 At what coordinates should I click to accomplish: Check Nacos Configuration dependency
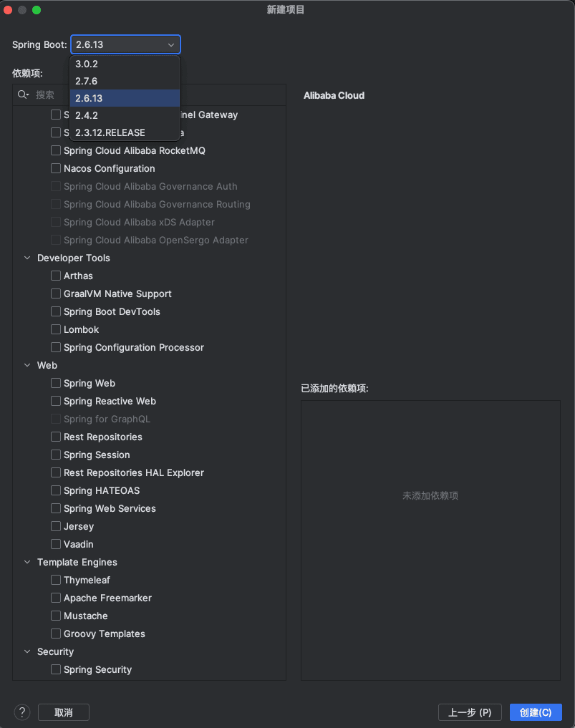pyautogui.click(x=56, y=168)
